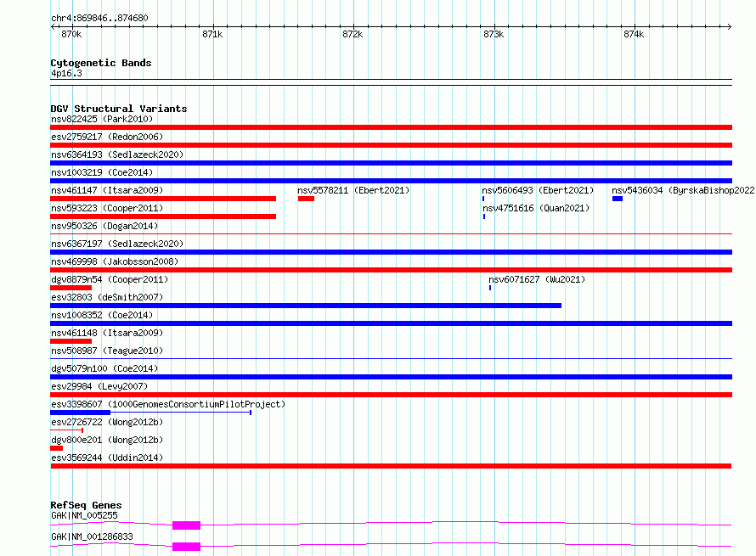Select the nsv5606493 (Ebert2021) label
This screenshot has width=756, height=556.
[538, 190]
